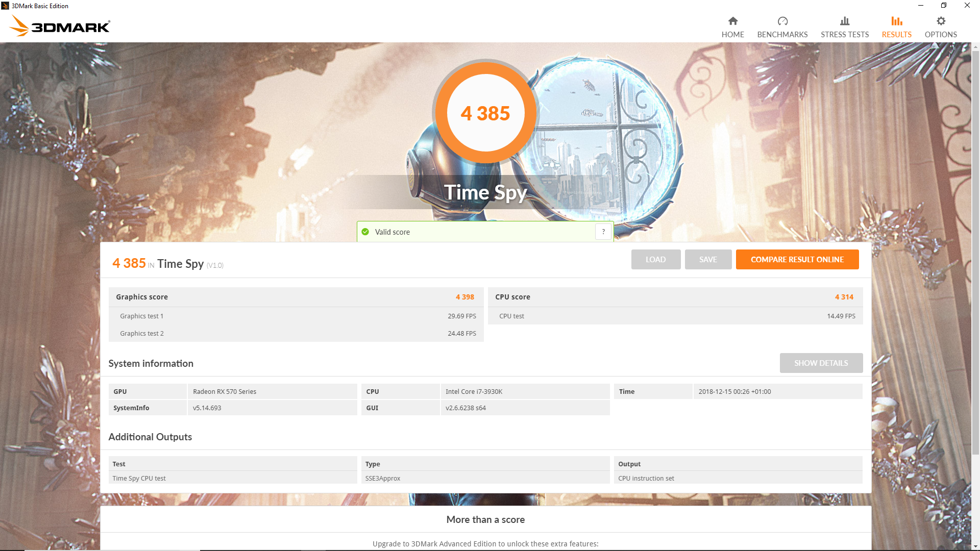Click the title bar application icon
Image resolution: width=980 pixels, height=551 pixels.
pyautogui.click(x=5, y=6)
